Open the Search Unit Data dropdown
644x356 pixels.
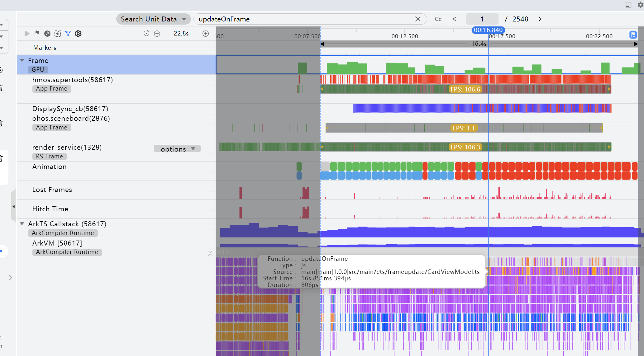[153, 19]
